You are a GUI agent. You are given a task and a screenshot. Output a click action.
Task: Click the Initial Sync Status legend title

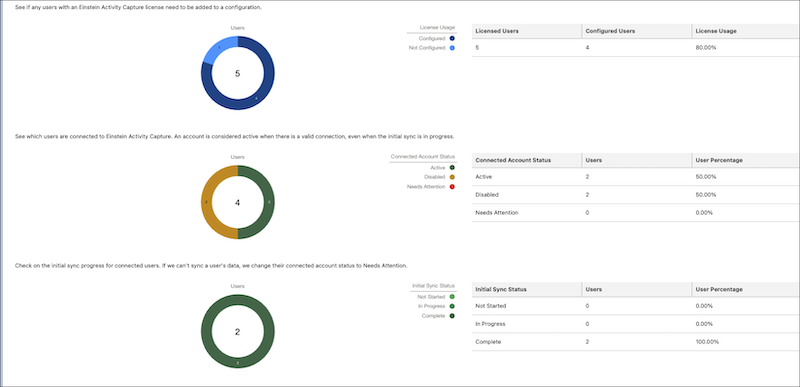click(x=433, y=286)
